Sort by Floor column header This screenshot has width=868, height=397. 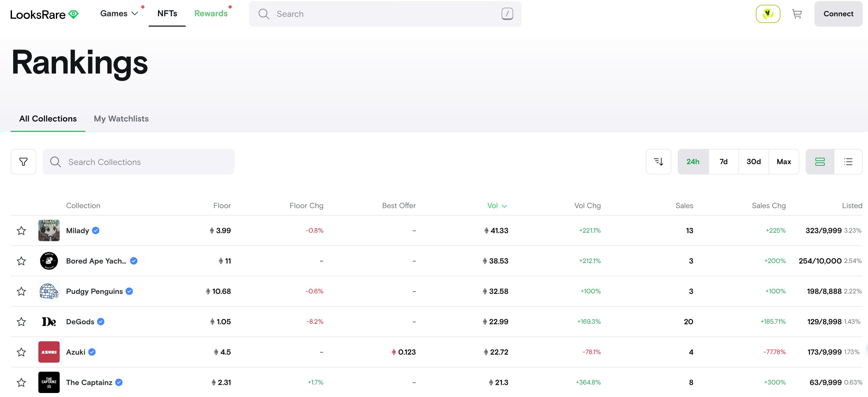tap(222, 206)
